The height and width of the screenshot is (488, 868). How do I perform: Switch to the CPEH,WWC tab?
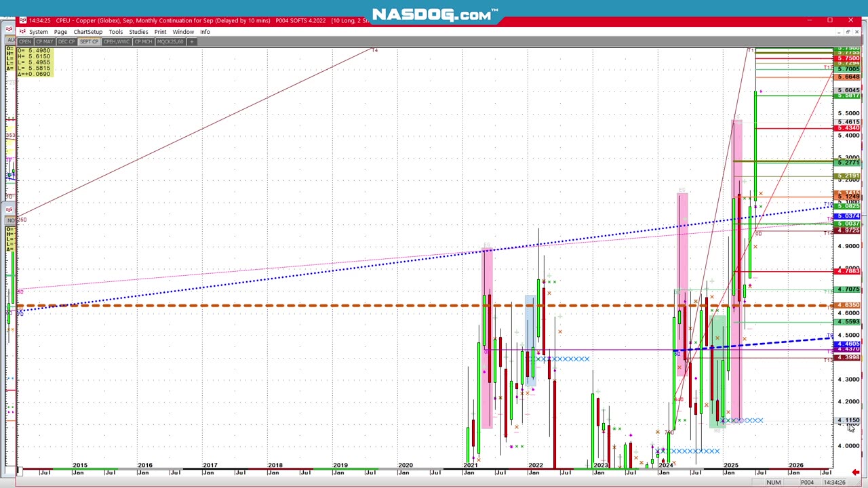117,42
